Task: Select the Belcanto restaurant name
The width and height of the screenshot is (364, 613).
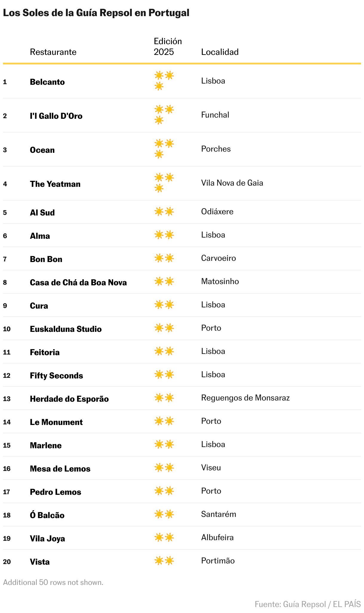Action: [47, 82]
